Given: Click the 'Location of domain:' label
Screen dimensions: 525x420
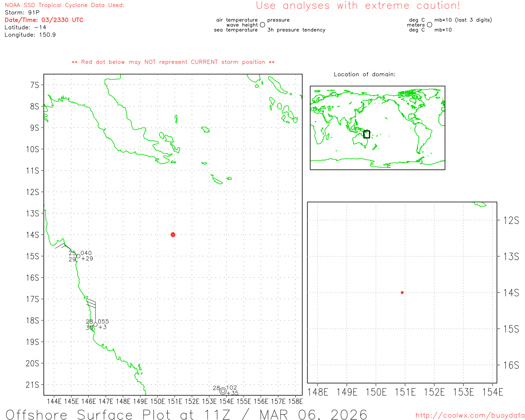Looking at the screenshot, I should [x=364, y=74].
